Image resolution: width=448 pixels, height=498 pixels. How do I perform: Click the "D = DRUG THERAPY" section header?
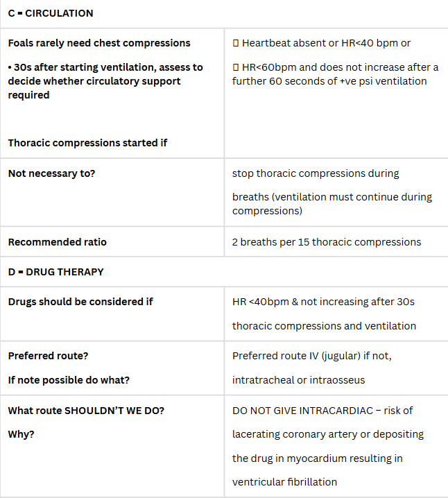point(56,272)
